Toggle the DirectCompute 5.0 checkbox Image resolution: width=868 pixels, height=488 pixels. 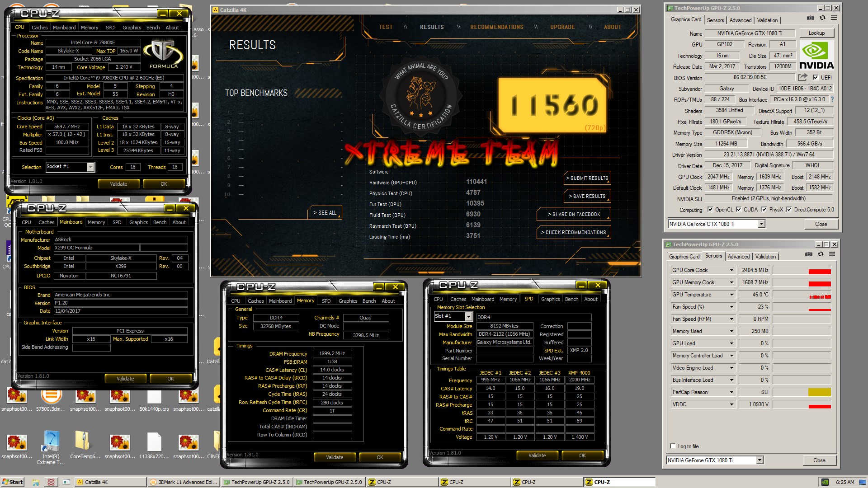[789, 210]
